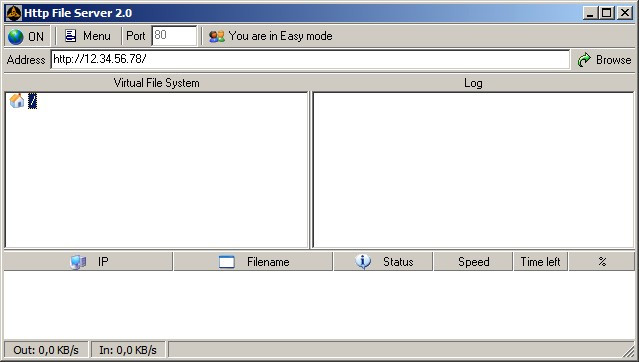
Task: Open the Menu button
Action: click(x=88, y=36)
